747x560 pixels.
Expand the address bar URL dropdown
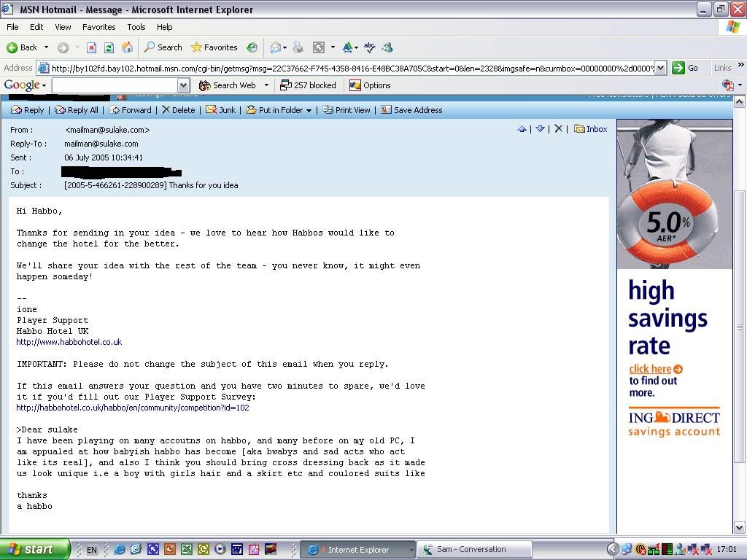click(660, 68)
